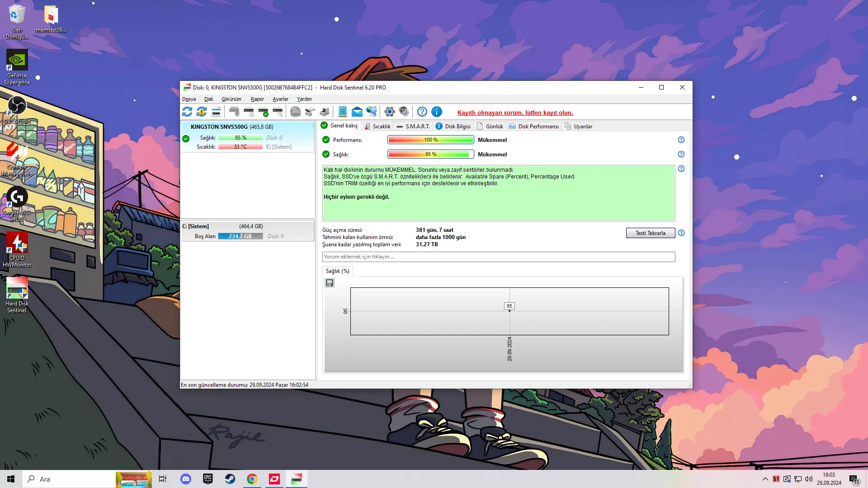Click the 51 °C temperature bar
Image resolution: width=868 pixels, height=488 pixels.
240,147
